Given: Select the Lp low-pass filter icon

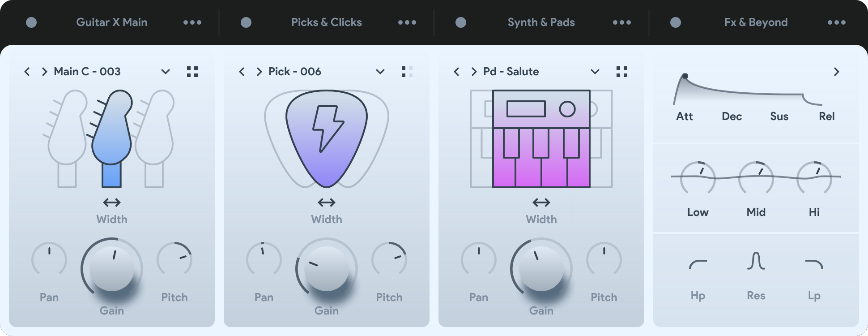Looking at the screenshot, I should pos(814,264).
